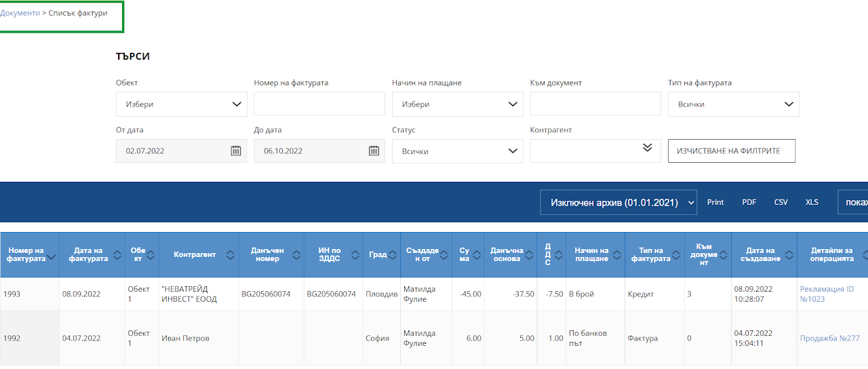Open the Статус dropdown
This screenshot has height=369, width=868.
(x=457, y=151)
